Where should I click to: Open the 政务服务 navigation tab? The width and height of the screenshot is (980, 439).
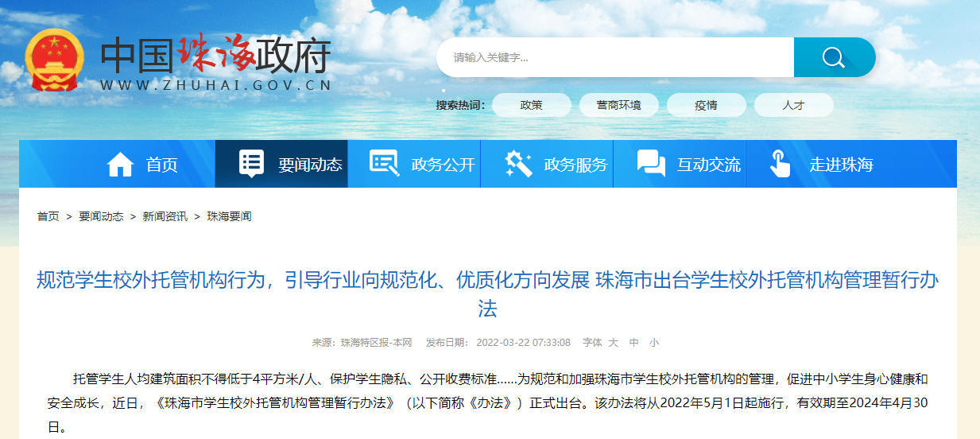(x=547, y=165)
